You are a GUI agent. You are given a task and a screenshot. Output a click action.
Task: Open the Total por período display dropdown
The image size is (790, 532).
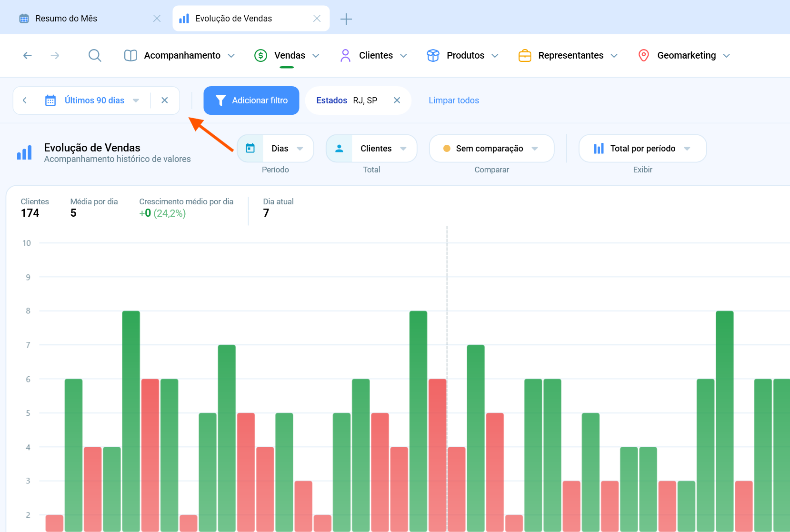642,149
